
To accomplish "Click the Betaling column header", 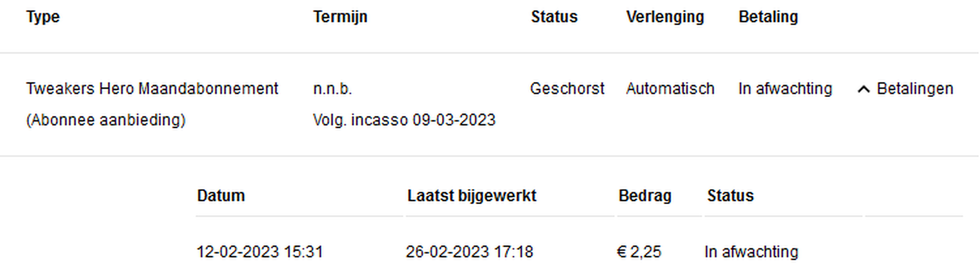I will pyautogui.click(x=768, y=17).
